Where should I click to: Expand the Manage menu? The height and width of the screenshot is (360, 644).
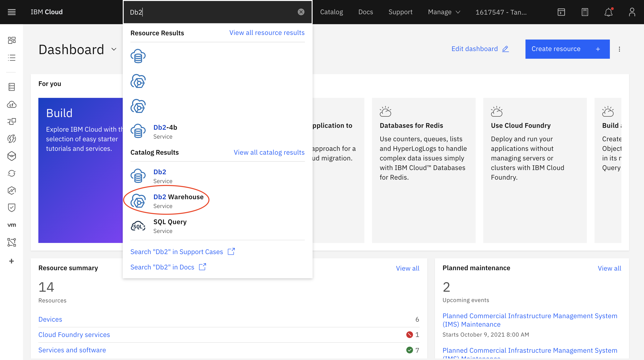444,12
